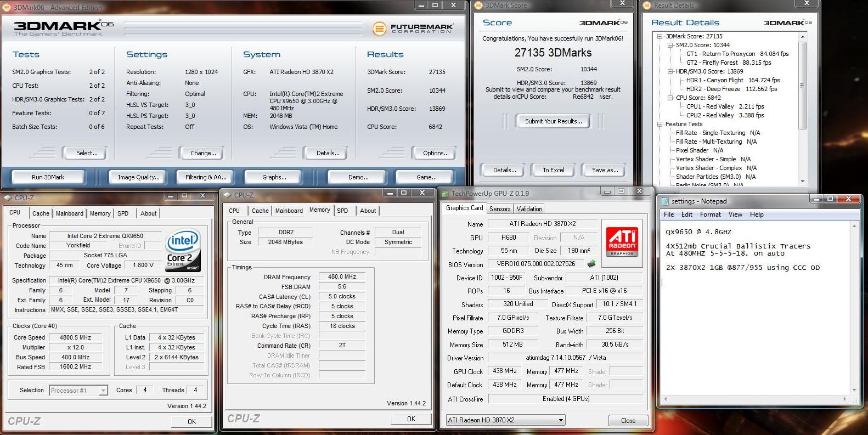Collapse the 3DMark Score: 27135 tree node
Image resolution: width=868 pixels, height=435 pixels.
(660, 36)
